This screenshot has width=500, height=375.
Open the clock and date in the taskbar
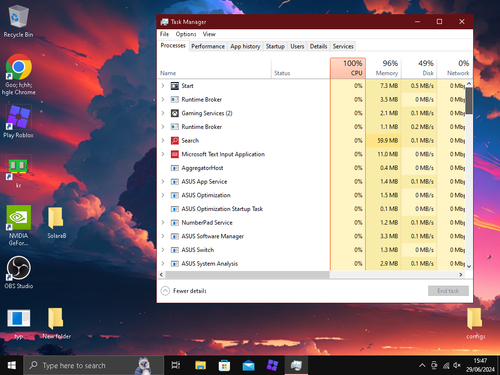click(x=480, y=365)
